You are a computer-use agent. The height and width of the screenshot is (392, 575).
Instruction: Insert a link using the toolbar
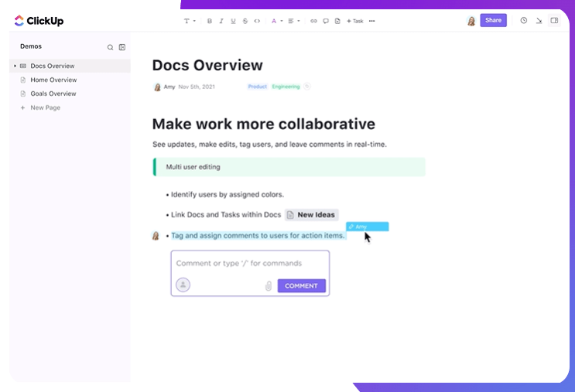(x=313, y=21)
